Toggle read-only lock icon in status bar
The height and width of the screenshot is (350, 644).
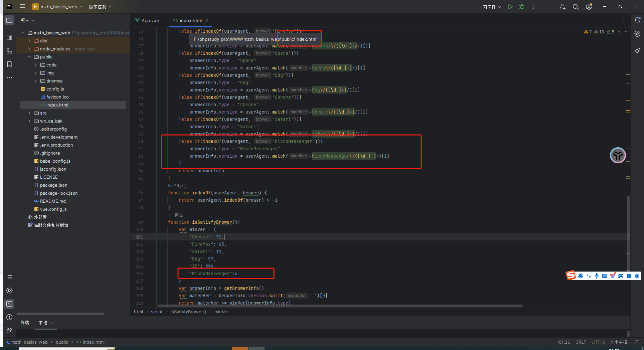(x=636, y=342)
